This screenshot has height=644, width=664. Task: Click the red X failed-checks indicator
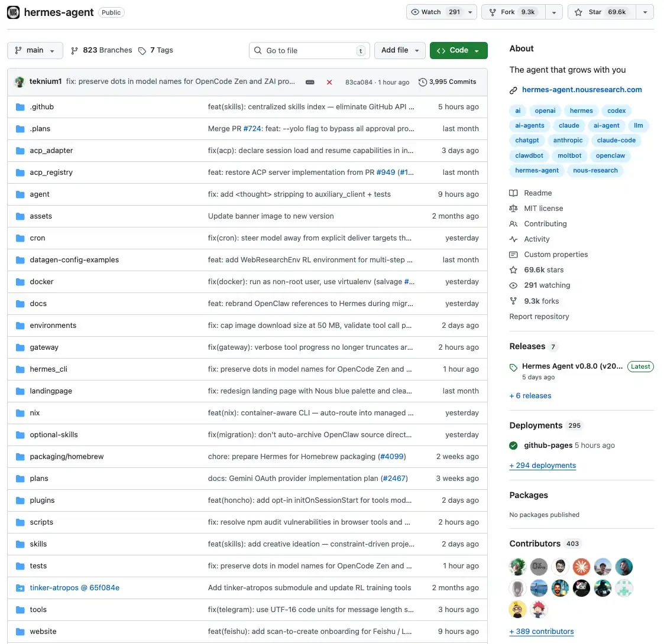point(329,82)
